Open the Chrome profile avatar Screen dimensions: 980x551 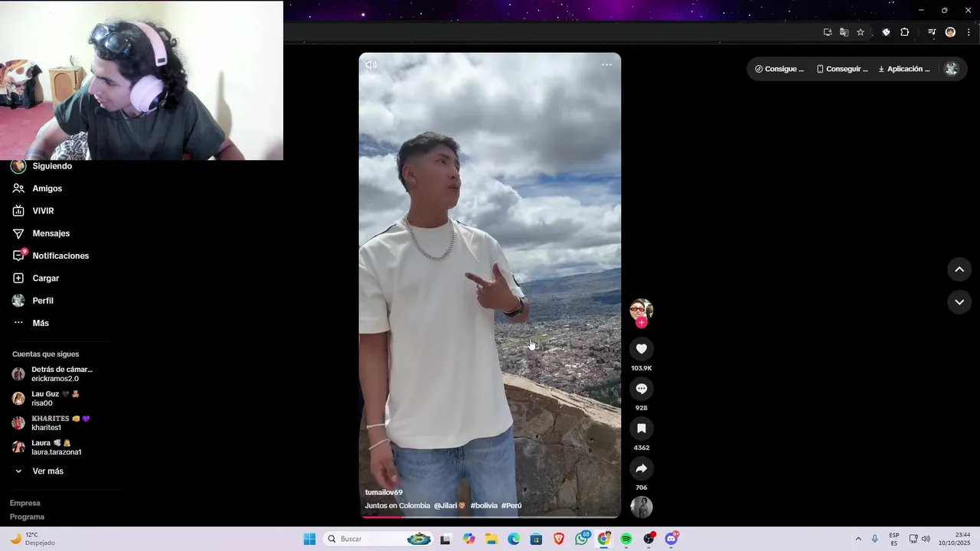(x=950, y=32)
